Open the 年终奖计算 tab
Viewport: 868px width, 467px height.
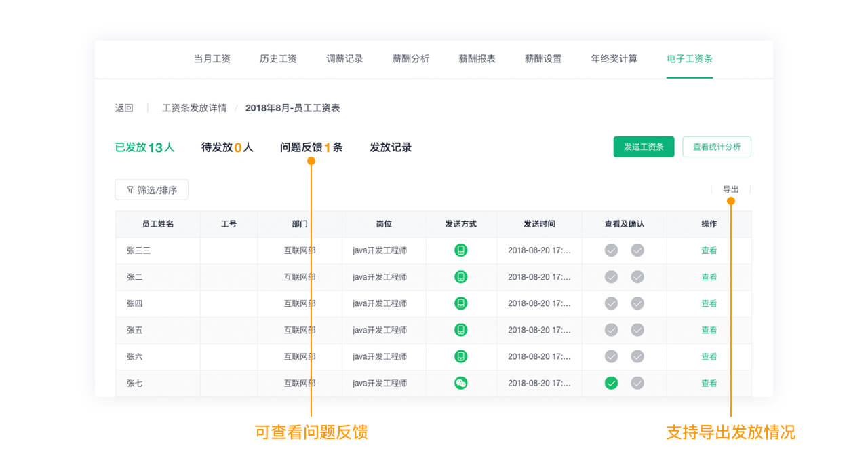614,59
